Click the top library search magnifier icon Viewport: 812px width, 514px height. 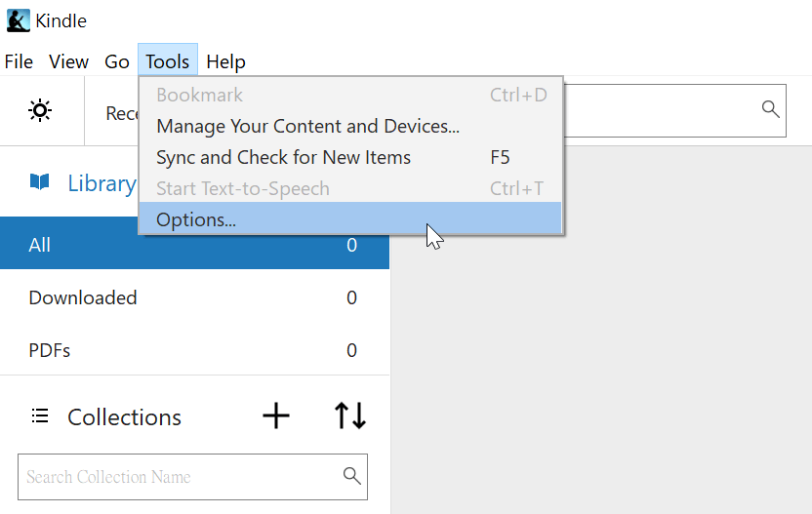[x=771, y=109]
